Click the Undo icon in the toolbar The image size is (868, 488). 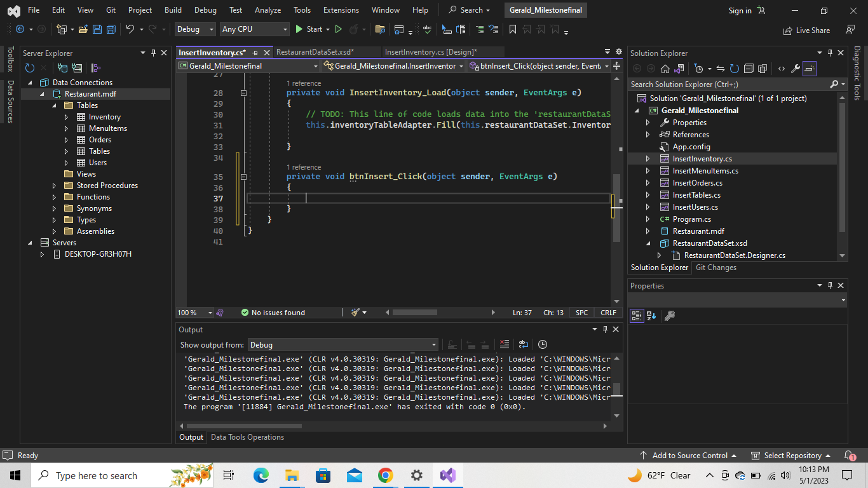[x=130, y=29]
